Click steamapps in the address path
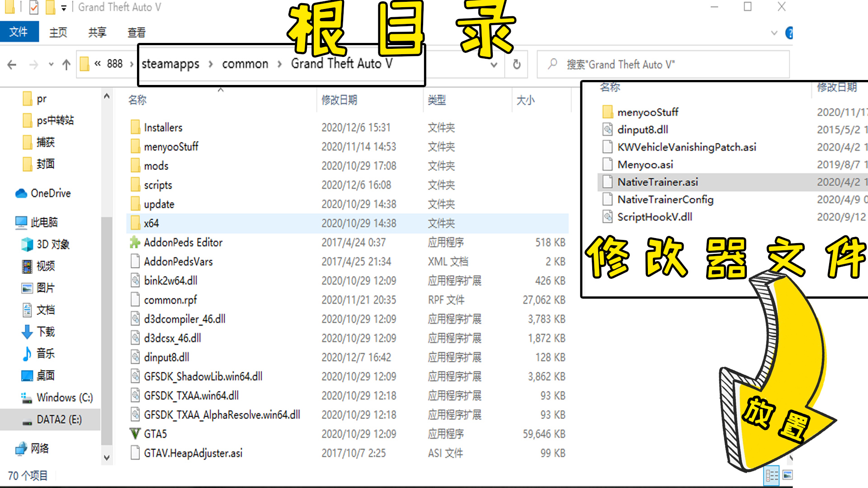The width and height of the screenshot is (868, 488). [x=170, y=64]
